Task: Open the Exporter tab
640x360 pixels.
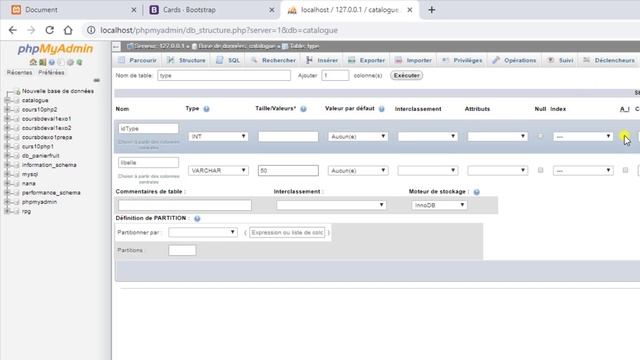Action: [367, 60]
